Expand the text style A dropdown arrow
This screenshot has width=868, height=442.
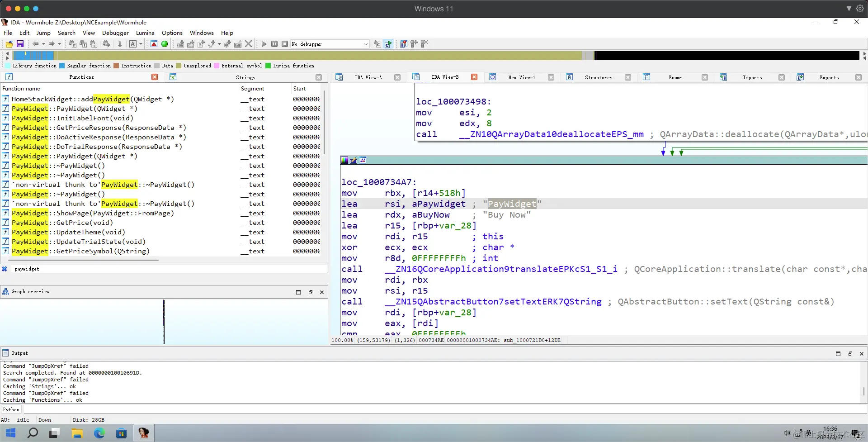coord(141,44)
